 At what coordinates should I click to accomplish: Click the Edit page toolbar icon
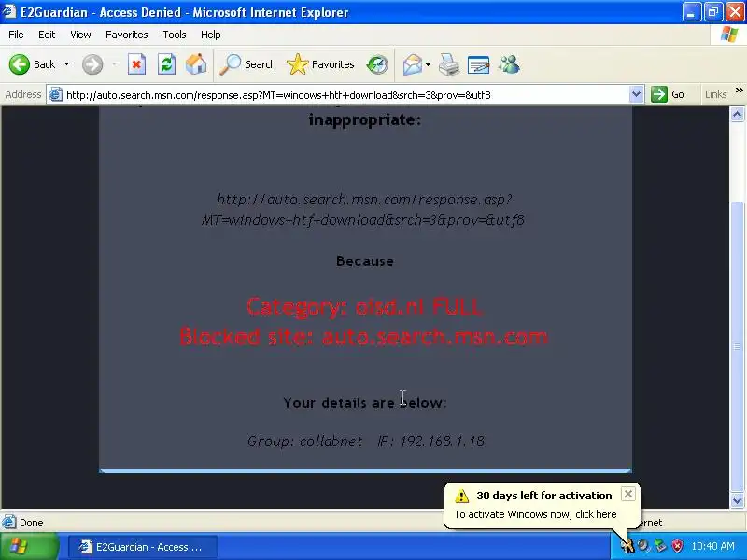(x=478, y=64)
